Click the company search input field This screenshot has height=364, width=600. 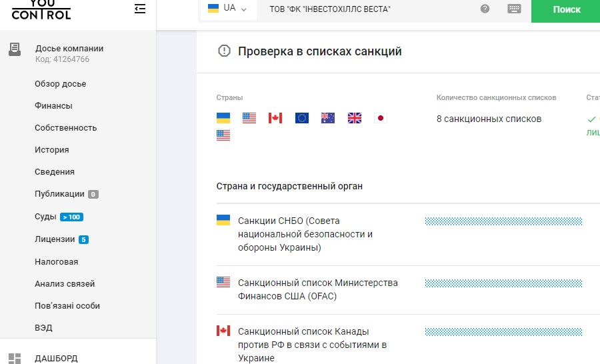[367, 9]
